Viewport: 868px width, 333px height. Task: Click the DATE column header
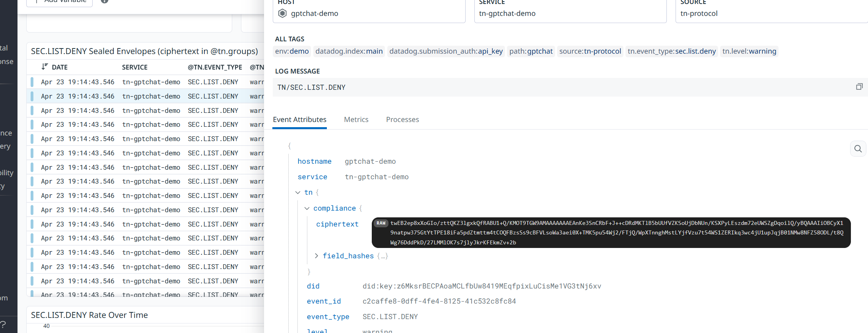(60, 67)
